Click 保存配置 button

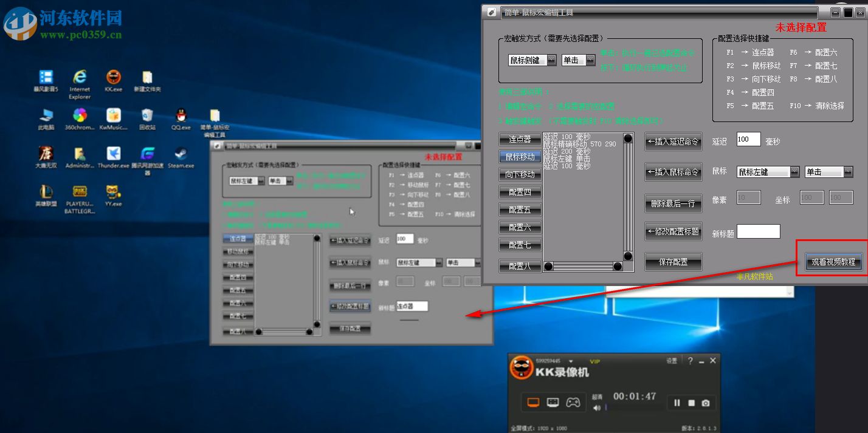(x=673, y=262)
